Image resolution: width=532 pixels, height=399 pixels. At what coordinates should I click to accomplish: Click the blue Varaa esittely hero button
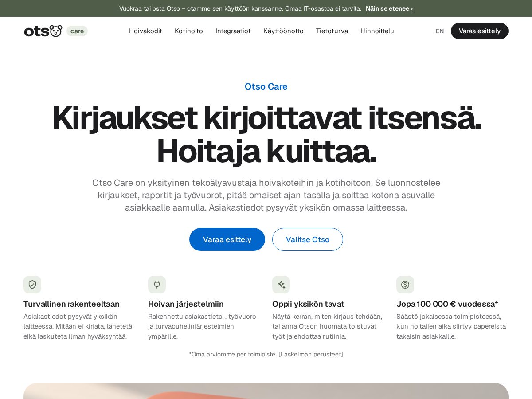(x=227, y=239)
